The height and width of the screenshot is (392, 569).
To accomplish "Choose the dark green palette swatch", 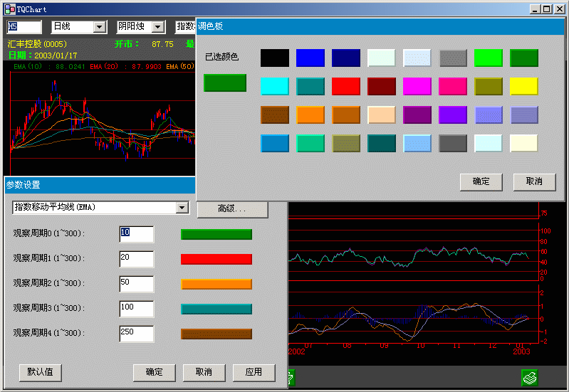I will click(x=524, y=58).
